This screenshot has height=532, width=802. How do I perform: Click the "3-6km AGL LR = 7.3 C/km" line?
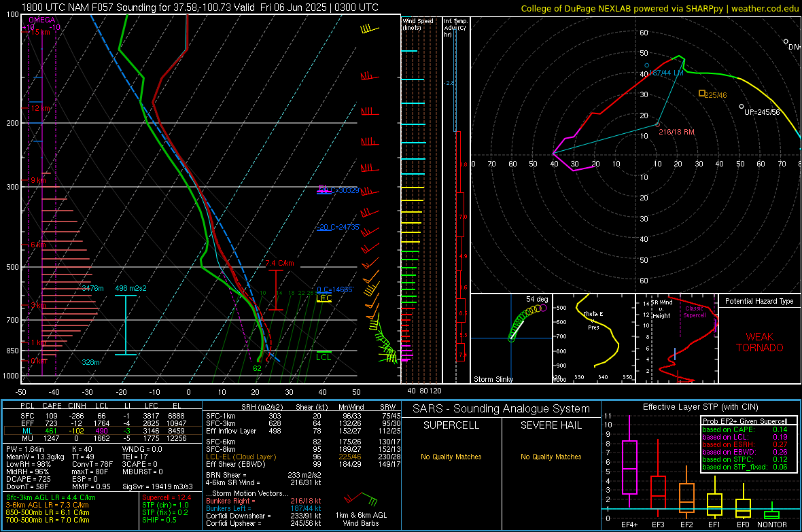(47, 505)
